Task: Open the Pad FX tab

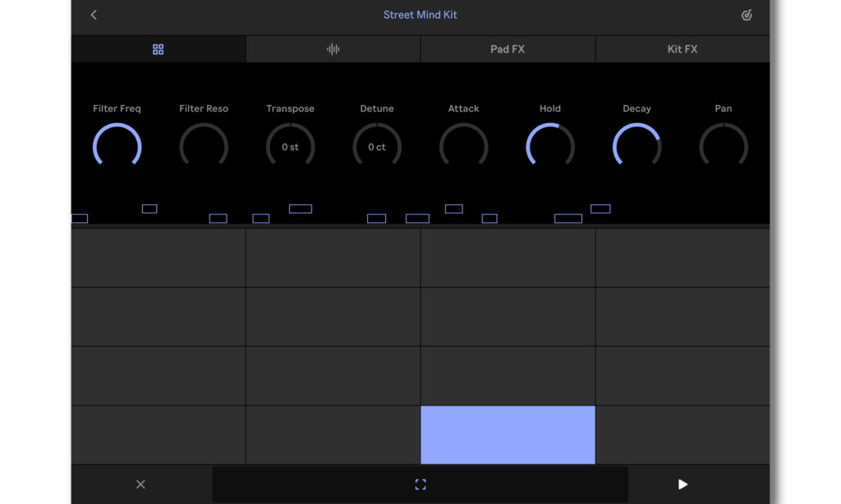Action: (x=508, y=49)
